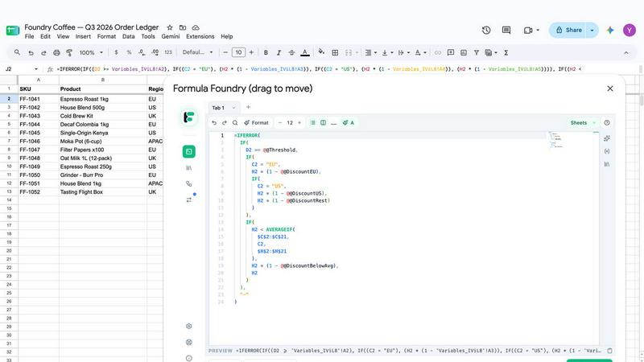Screen dimensions: 644x362
Task: Open the text rotation dropdown
Action: point(420,52)
